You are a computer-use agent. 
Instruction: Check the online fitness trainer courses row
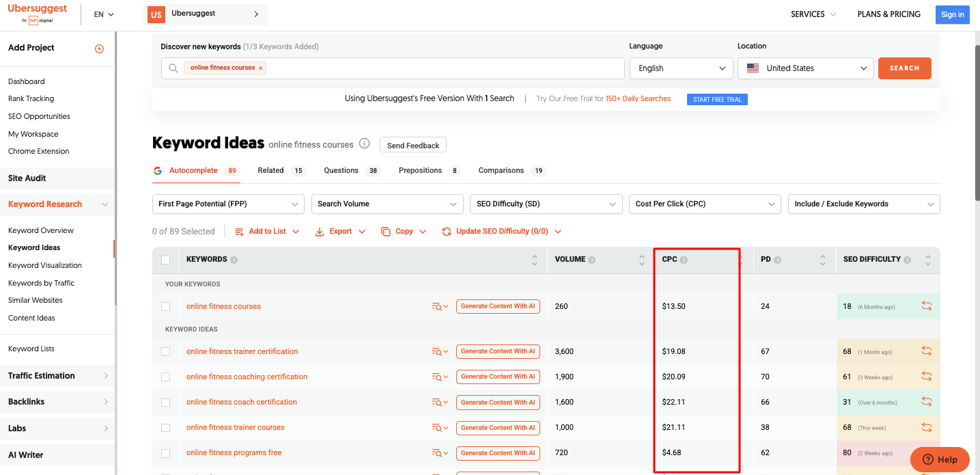pos(165,428)
